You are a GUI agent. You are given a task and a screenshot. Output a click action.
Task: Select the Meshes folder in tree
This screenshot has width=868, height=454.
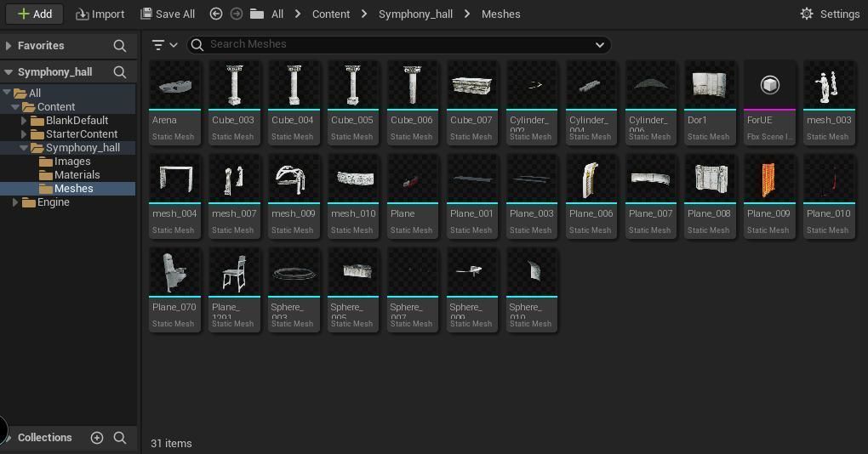point(74,189)
